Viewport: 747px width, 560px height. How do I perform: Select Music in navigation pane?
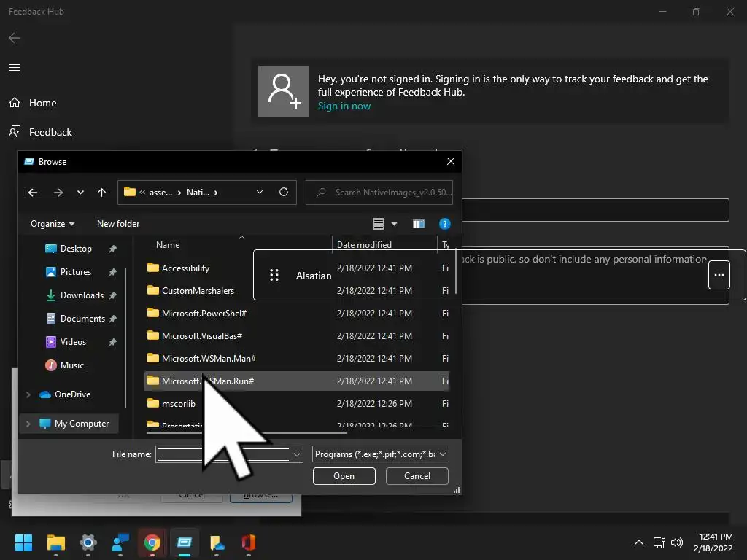pos(71,365)
